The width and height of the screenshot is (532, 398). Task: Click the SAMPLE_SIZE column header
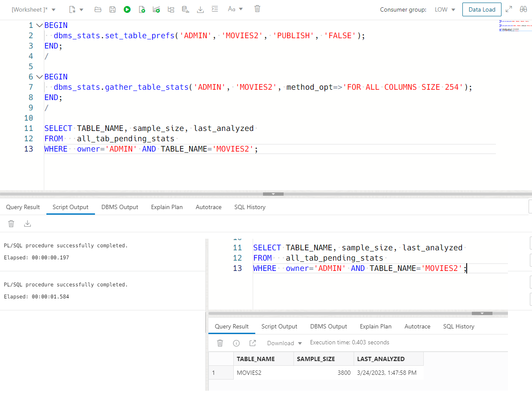324,359
